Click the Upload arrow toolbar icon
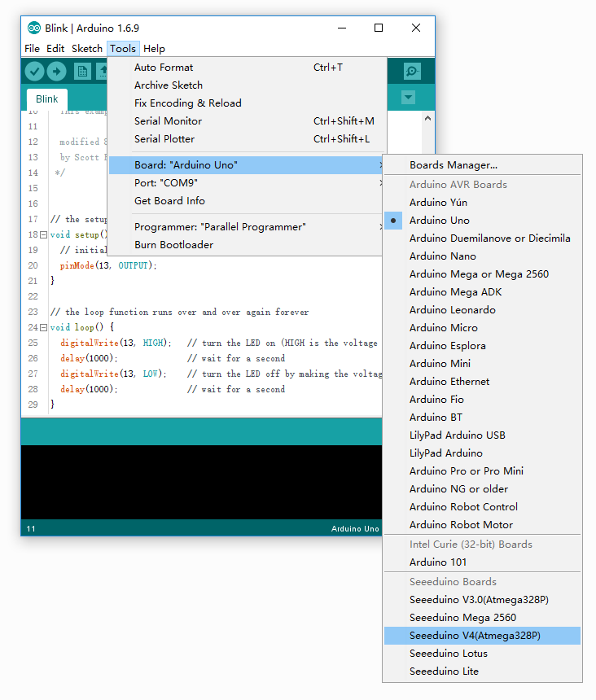Image resolution: width=596 pixels, height=700 pixels. tap(57, 72)
